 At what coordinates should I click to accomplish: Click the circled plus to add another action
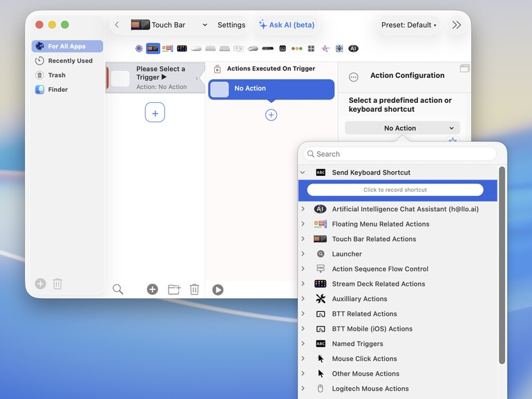point(271,115)
